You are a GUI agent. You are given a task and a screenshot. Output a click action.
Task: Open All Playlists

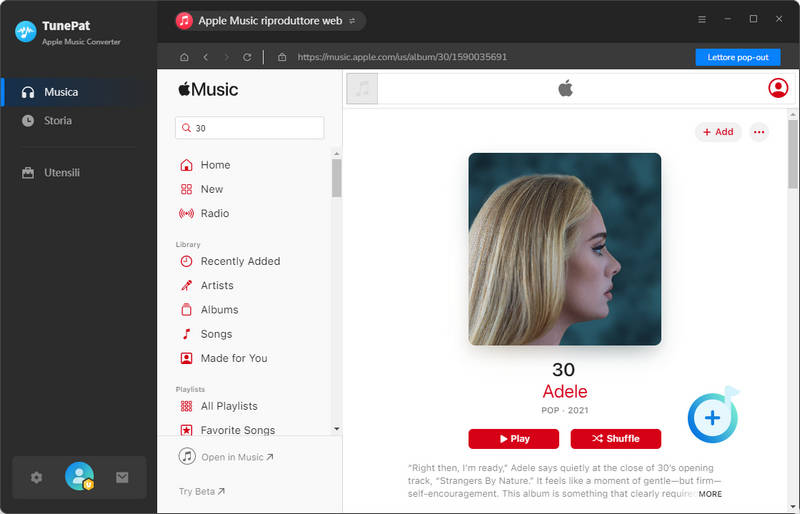pos(219,406)
